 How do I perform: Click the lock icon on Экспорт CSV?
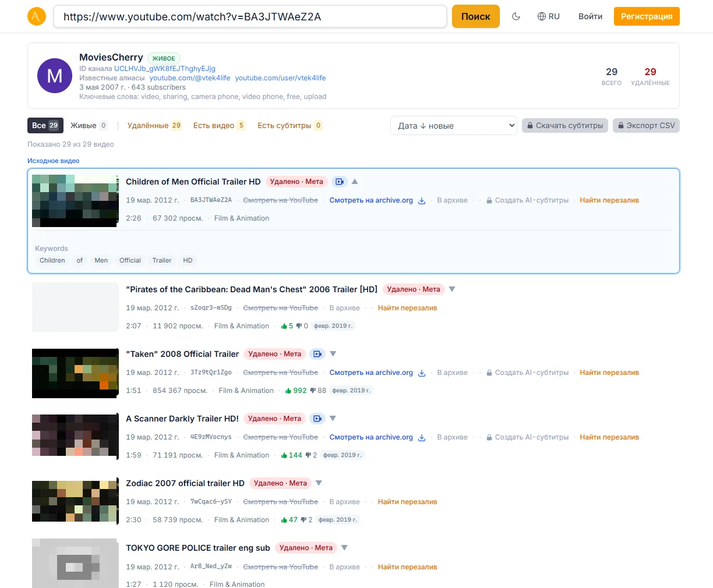click(x=620, y=125)
